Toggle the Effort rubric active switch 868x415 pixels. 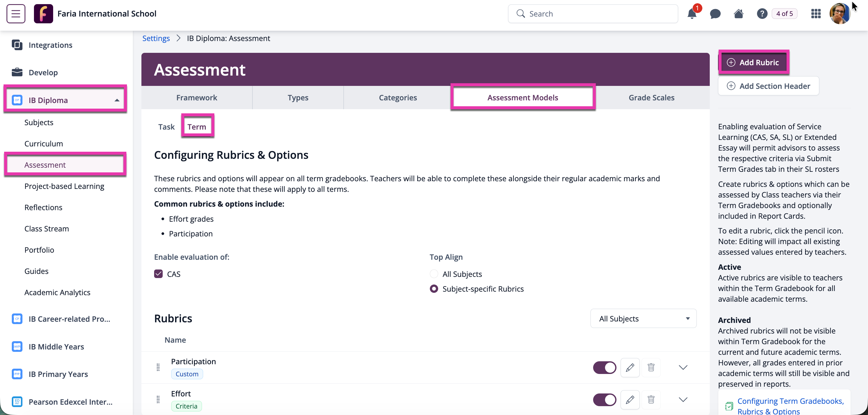coord(605,400)
